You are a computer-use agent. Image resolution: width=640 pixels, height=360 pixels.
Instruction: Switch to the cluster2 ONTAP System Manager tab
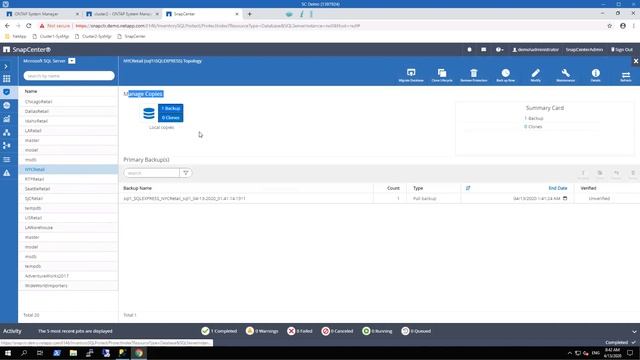pos(122,14)
